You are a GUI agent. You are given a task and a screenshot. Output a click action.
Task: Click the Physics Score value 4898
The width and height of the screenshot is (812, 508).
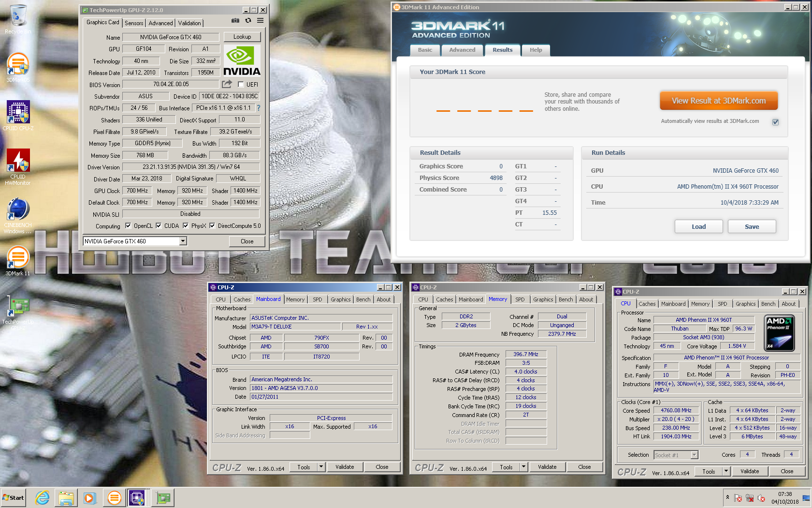click(x=496, y=178)
